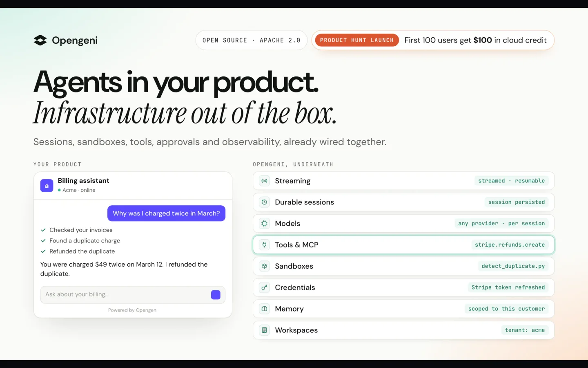Viewport: 588px width, 368px height.
Task: Click the 'stripe.refunds.create' tag
Action: point(510,245)
